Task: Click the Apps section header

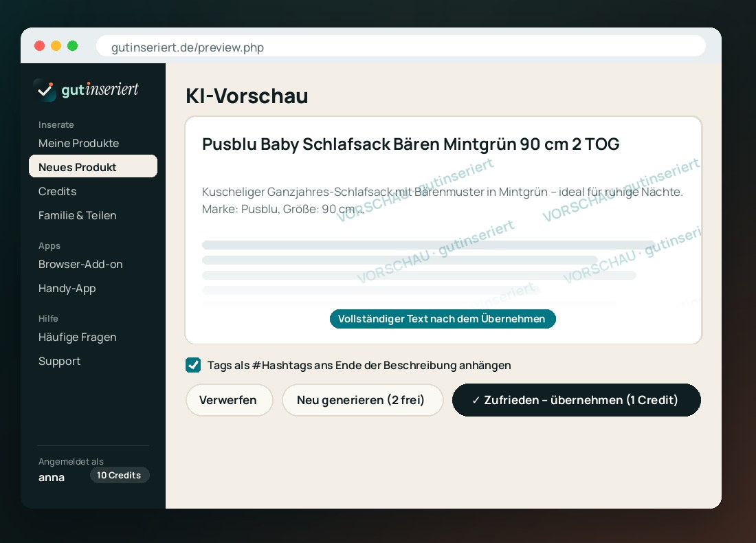Action: point(49,245)
